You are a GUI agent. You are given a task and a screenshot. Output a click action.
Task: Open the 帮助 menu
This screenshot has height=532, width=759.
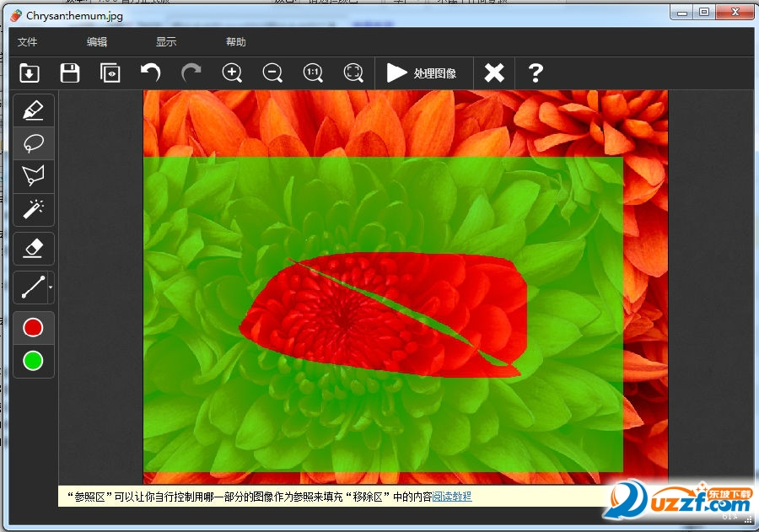pos(236,42)
